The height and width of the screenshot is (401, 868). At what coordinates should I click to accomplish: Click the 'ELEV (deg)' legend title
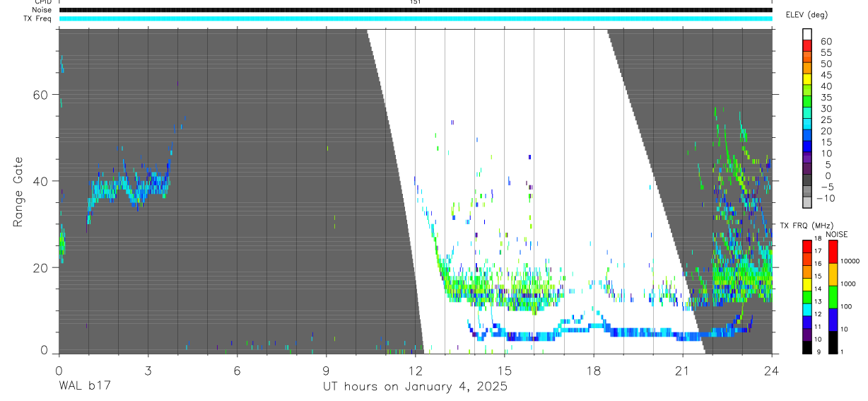click(807, 15)
